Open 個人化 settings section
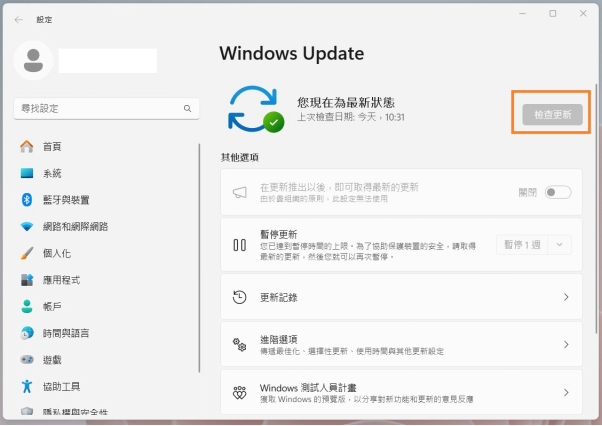This screenshot has width=602, height=426. pyautogui.click(x=57, y=253)
